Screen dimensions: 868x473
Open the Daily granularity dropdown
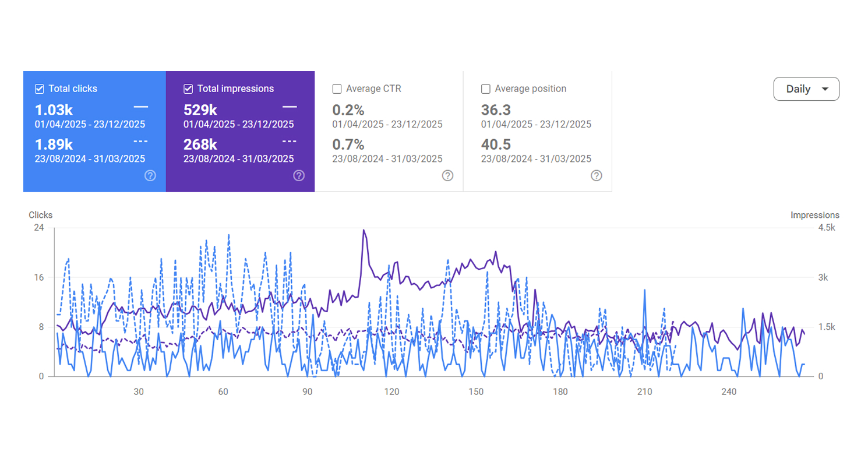[806, 89]
